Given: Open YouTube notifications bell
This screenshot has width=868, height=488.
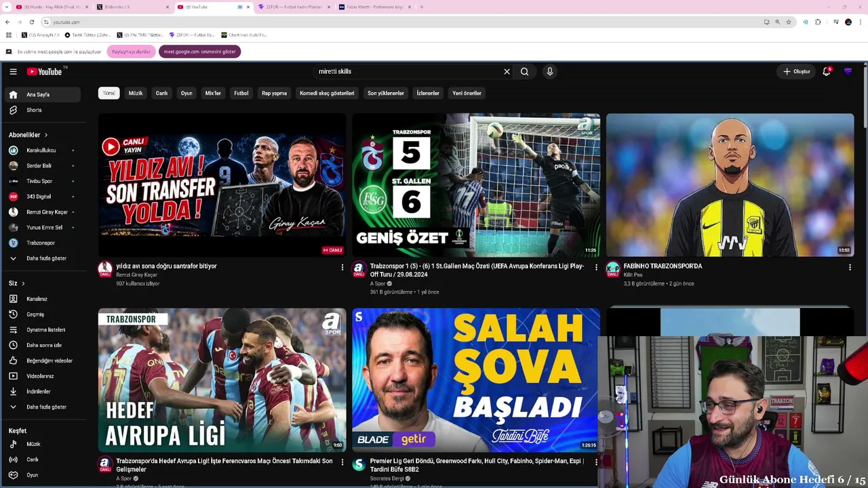Looking at the screenshot, I should click(827, 71).
